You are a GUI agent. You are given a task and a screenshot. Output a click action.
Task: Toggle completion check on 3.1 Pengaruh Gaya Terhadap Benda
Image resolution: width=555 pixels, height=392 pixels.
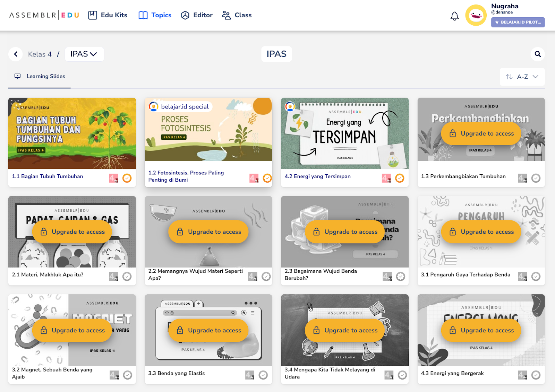point(536,276)
